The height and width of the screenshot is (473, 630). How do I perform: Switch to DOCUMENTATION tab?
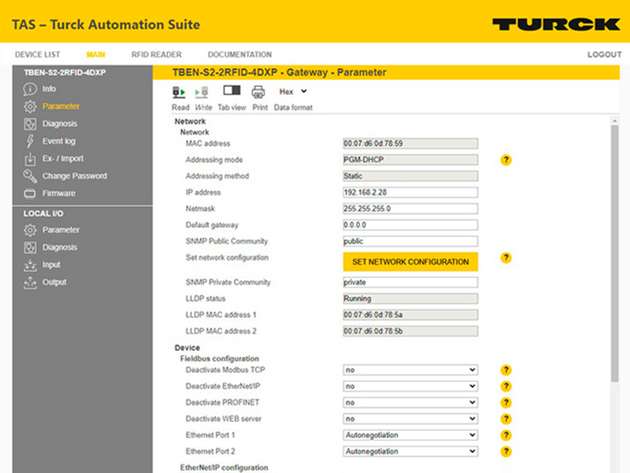click(x=240, y=54)
